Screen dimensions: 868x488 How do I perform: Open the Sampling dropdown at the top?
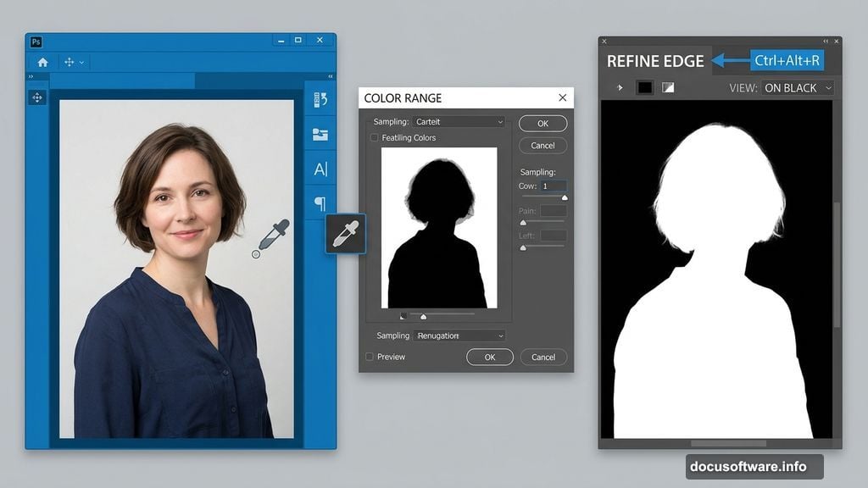[458, 121]
